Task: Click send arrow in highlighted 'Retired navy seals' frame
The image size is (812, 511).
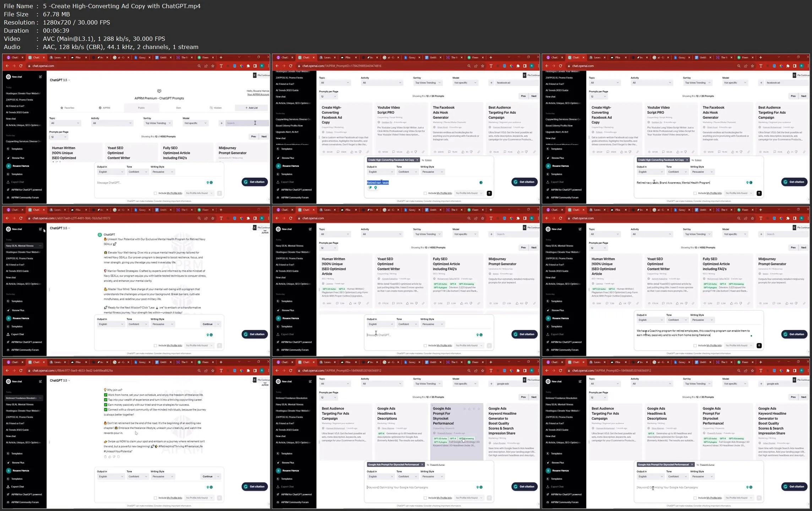Action: [489, 193]
